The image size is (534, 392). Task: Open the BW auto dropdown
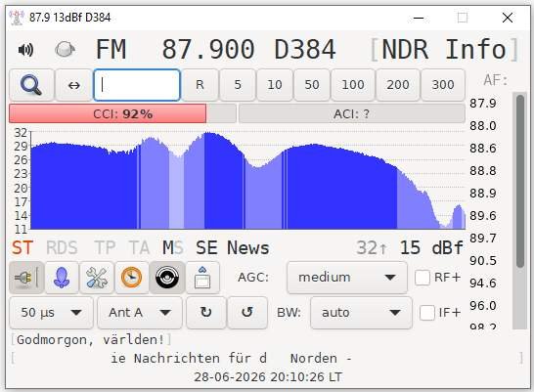[361, 313]
